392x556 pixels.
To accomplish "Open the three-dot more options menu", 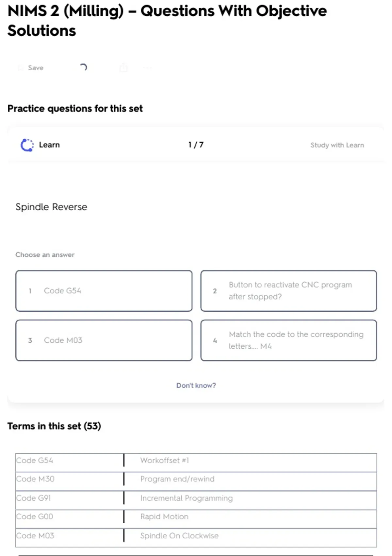I will coord(147,68).
